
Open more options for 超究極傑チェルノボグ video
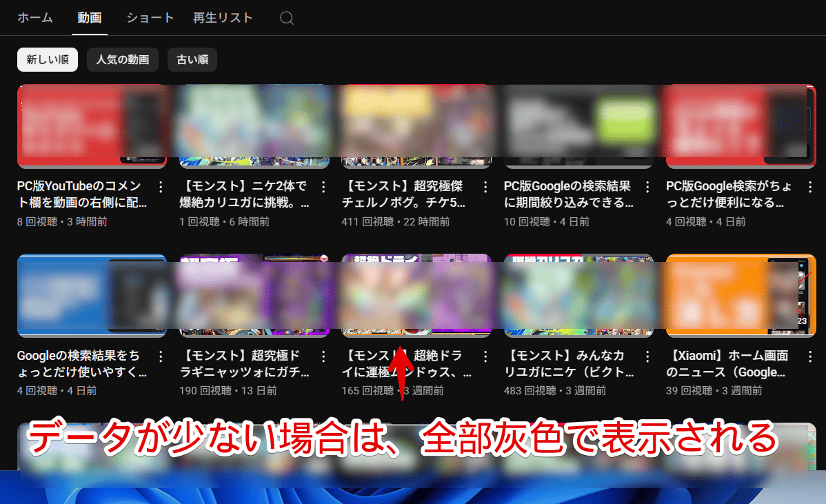coord(485,187)
